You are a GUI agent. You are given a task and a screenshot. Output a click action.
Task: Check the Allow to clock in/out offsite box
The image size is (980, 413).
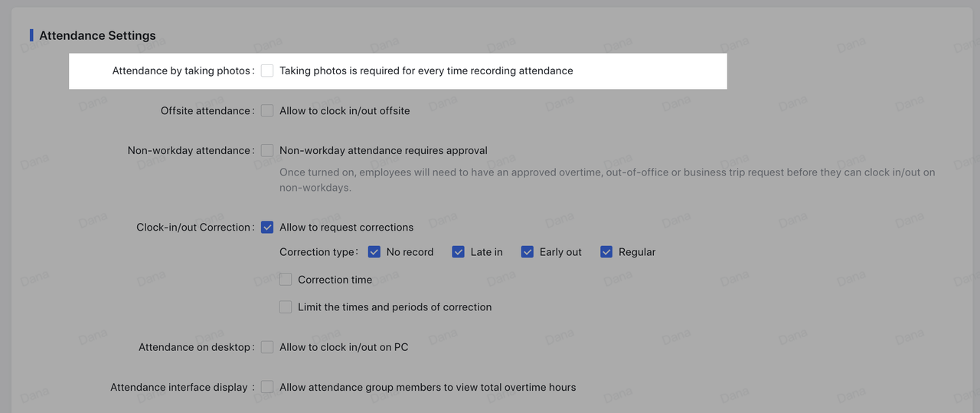point(267,110)
